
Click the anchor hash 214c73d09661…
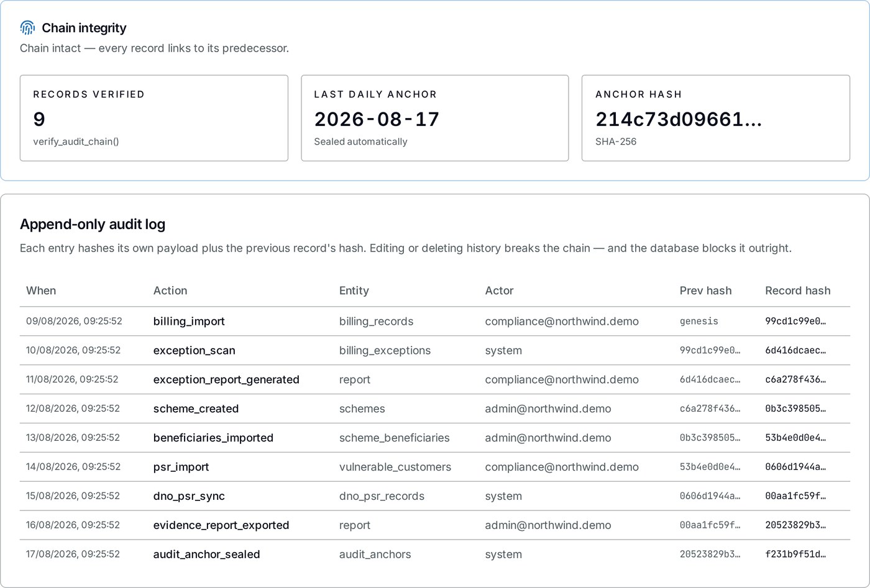point(679,119)
